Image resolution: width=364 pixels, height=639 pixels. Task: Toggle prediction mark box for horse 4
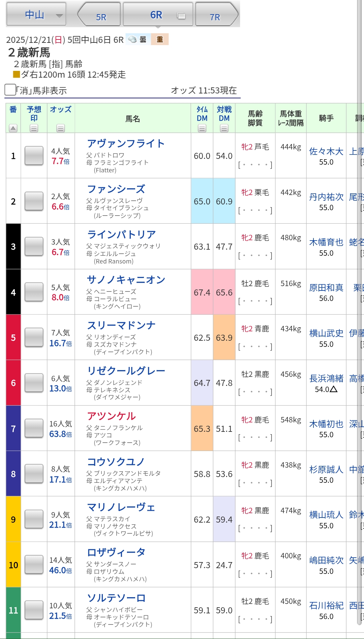click(34, 292)
